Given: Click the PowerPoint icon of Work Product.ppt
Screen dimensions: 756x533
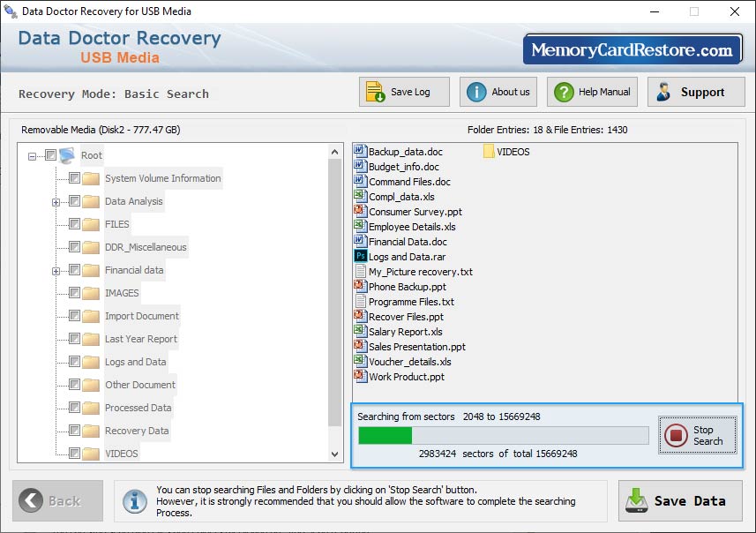Looking at the screenshot, I should 360,376.
